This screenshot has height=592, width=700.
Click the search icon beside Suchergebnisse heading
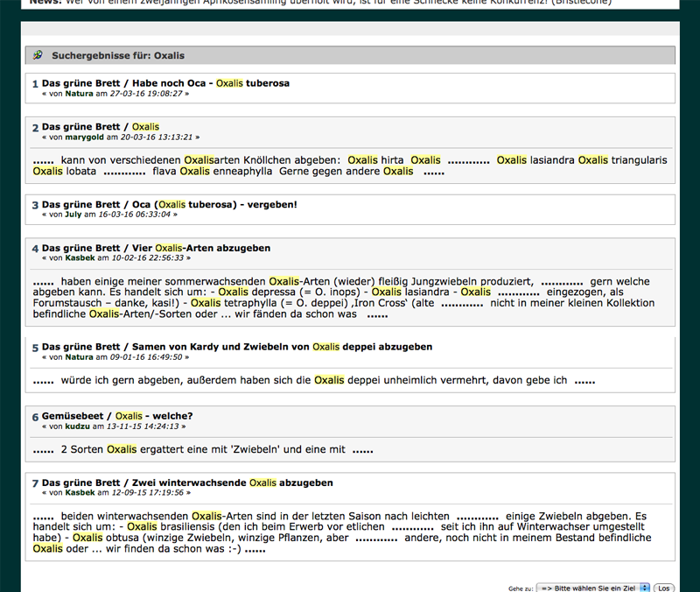(x=38, y=55)
